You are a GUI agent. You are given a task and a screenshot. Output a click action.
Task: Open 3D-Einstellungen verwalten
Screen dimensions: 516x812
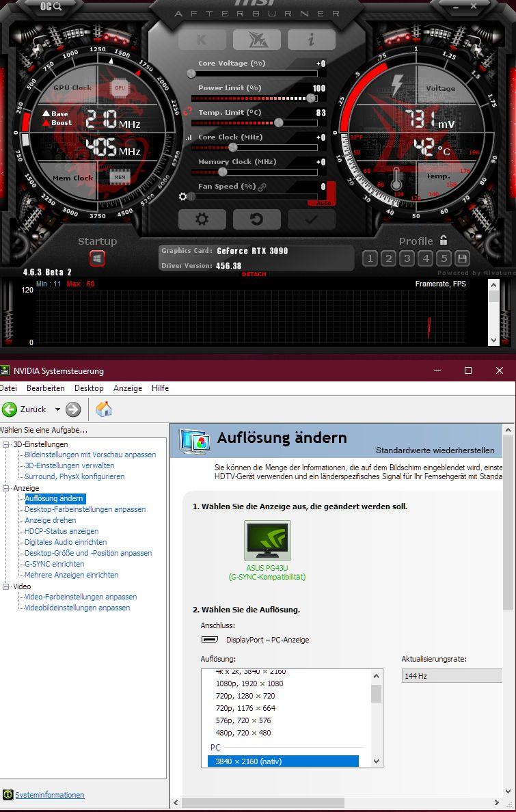[x=70, y=465]
